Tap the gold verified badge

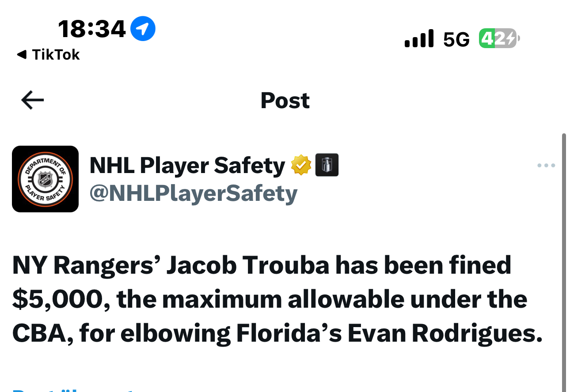pyautogui.click(x=301, y=165)
